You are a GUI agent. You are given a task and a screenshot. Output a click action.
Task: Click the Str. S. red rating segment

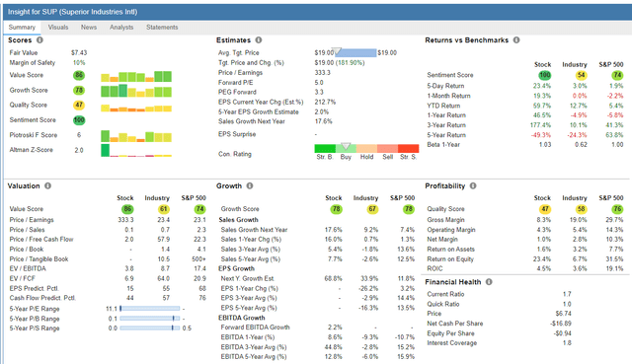[x=408, y=149]
